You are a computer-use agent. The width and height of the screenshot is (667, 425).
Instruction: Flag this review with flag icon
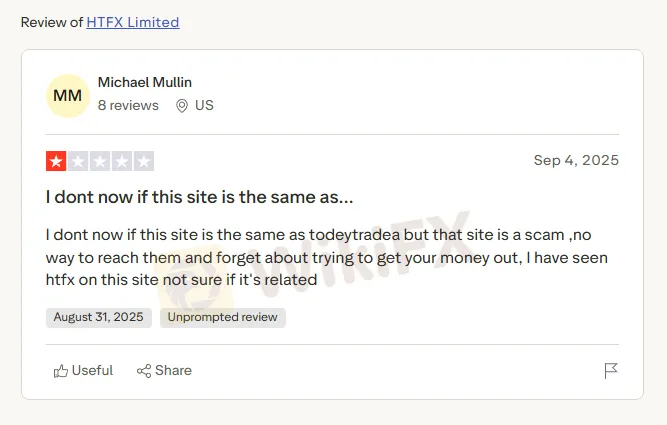[611, 371]
